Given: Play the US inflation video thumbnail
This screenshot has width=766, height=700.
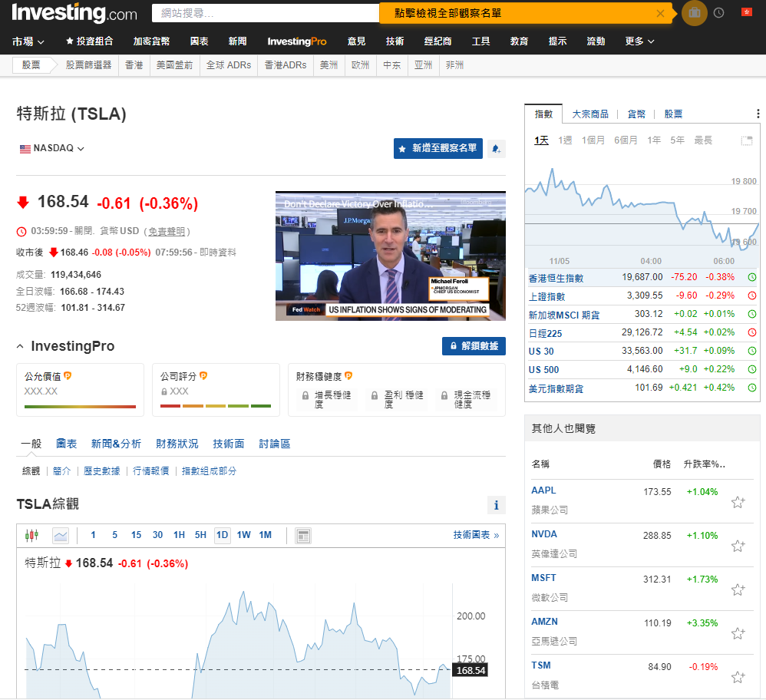Looking at the screenshot, I should coord(390,256).
